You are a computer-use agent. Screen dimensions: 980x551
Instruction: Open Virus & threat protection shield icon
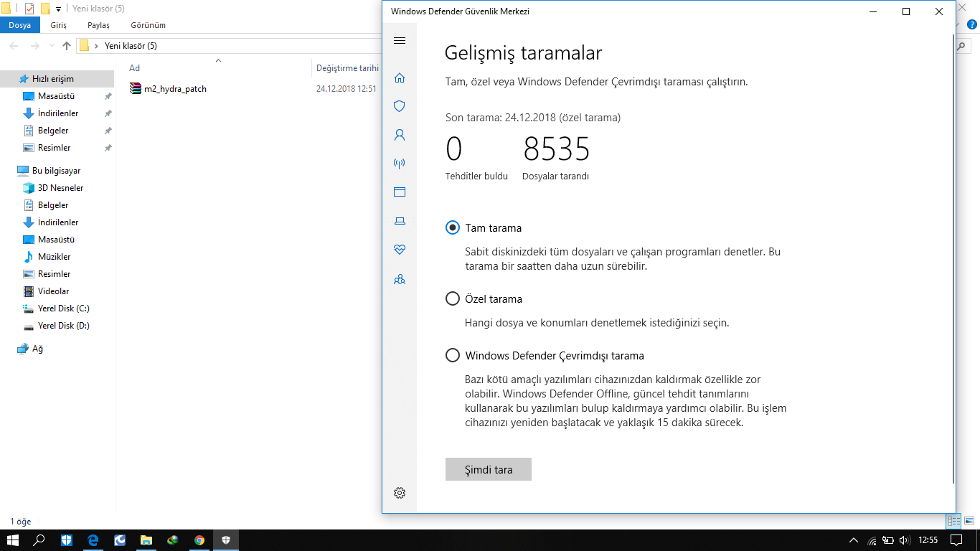coord(400,106)
